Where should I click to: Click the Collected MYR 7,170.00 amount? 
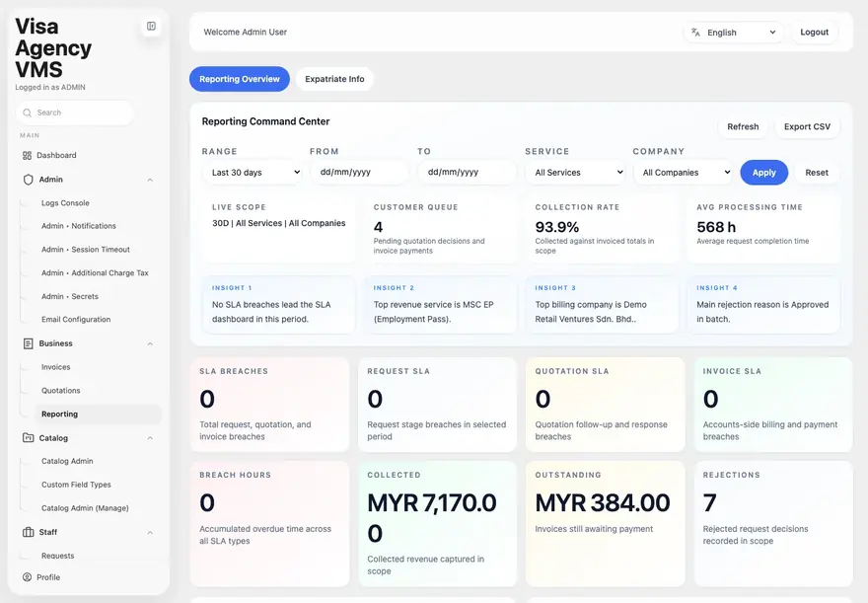point(432,518)
